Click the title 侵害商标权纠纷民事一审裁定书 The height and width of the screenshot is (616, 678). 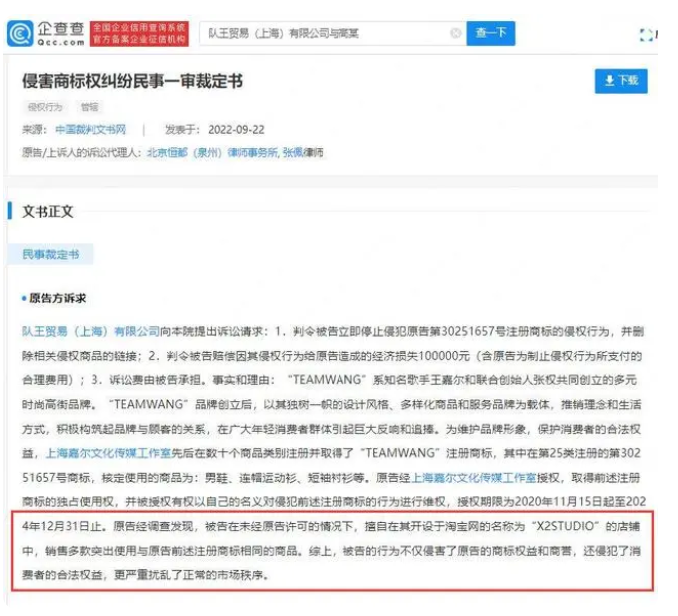coord(132,81)
